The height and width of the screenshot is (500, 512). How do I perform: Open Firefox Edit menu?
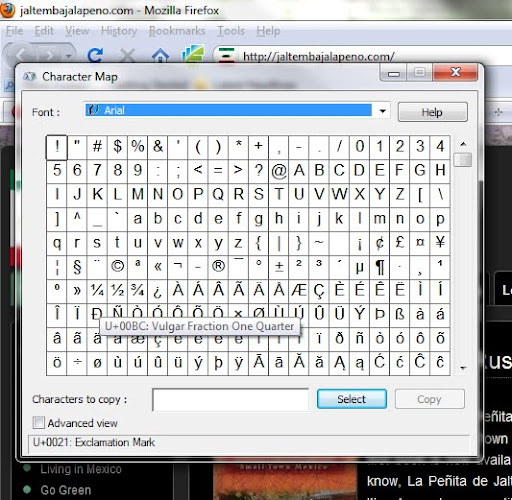(x=44, y=31)
